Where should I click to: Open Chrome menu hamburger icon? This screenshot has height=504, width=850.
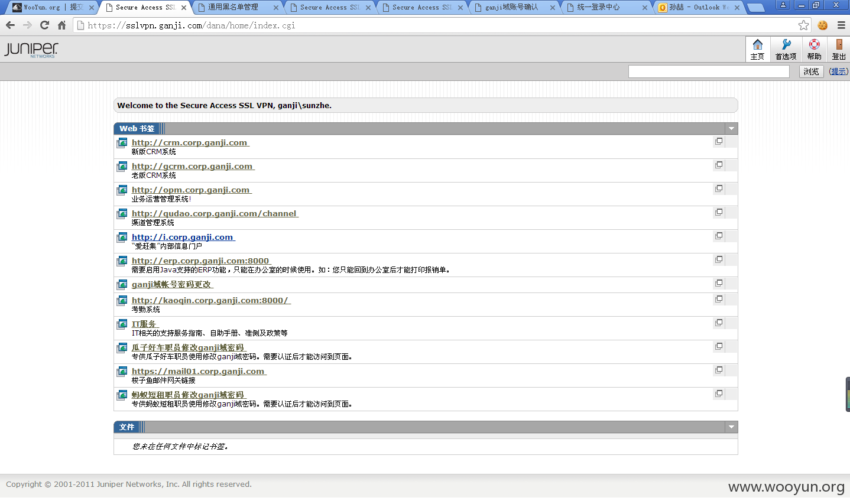pos(841,25)
